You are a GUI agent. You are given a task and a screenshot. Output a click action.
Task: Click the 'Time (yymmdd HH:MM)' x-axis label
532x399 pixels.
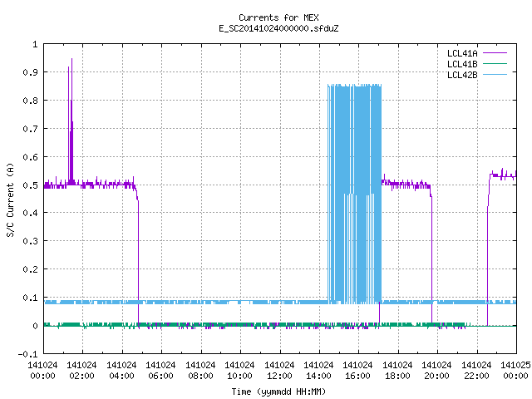pos(278,392)
